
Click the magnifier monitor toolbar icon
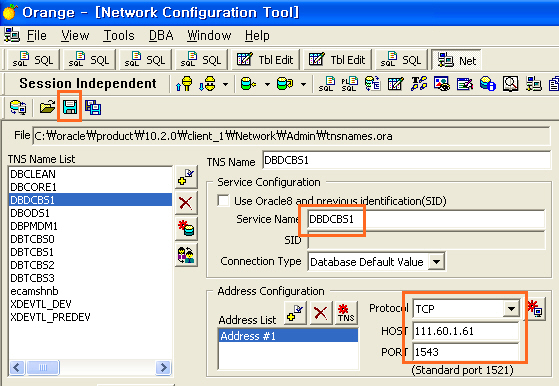(511, 84)
